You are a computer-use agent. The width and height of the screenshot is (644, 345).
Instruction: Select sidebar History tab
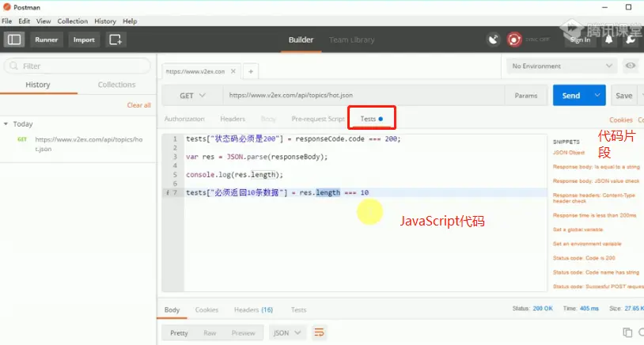click(38, 85)
